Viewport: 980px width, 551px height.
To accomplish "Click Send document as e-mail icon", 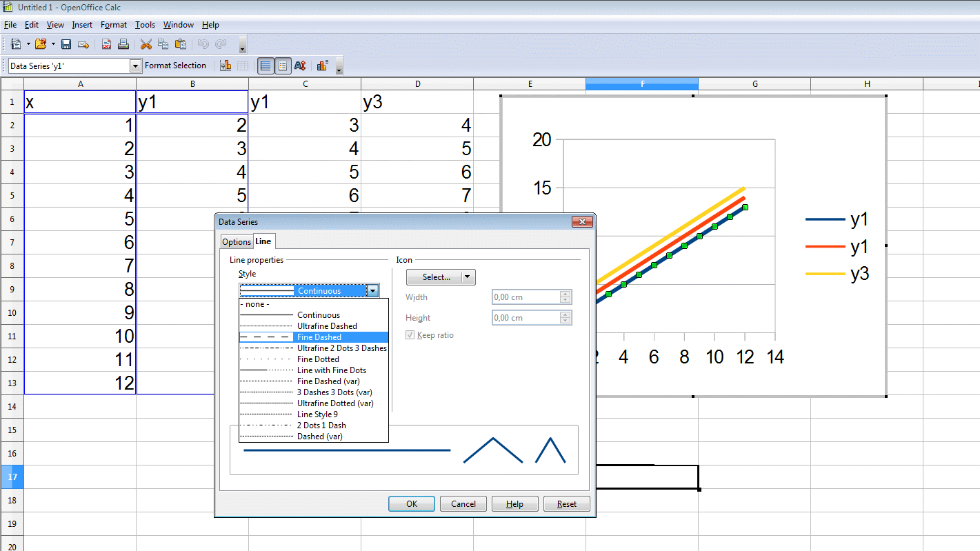I will (83, 44).
